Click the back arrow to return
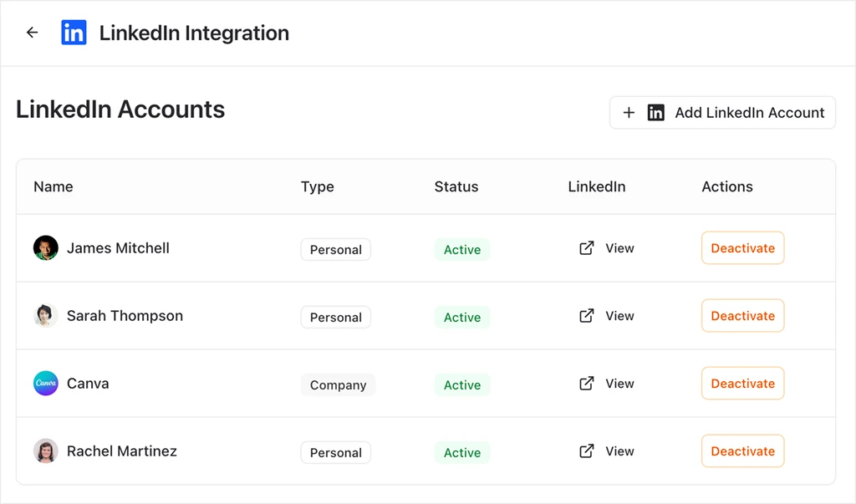856x504 pixels. click(x=32, y=32)
